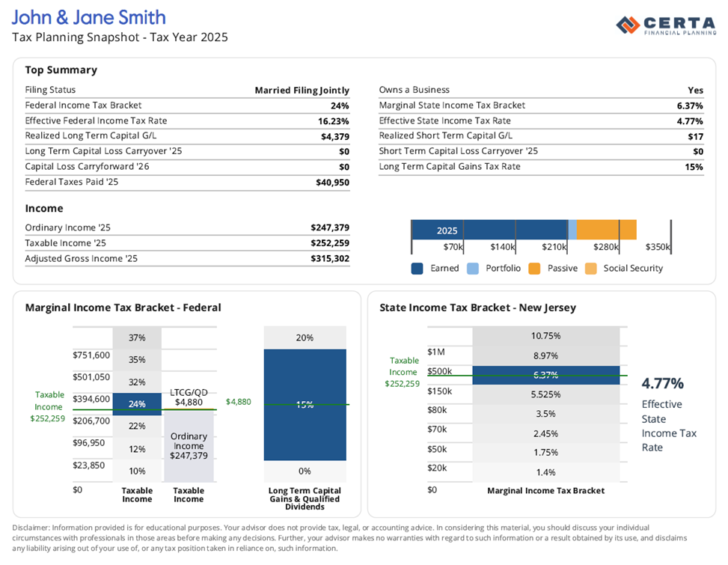Viewport: 728px width, 565px height.
Task: Click the Passive legend color swatch
Action: coord(534,269)
